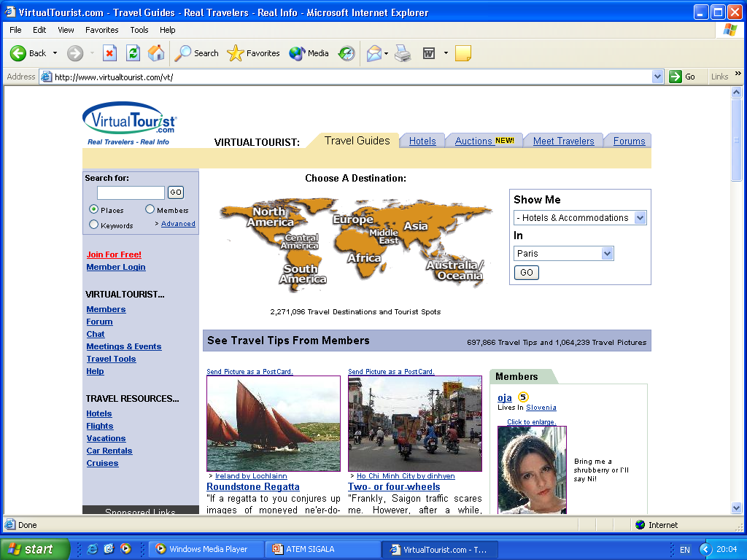Refresh the page with the green arrows icon
The width and height of the screenshot is (747, 560).
[x=133, y=53]
